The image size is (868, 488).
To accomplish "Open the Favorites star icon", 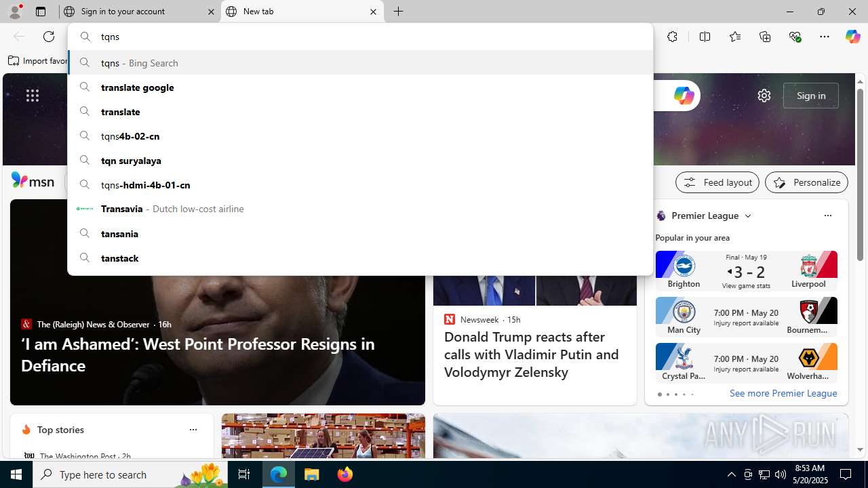I will pyautogui.click(x=734, y=37).
